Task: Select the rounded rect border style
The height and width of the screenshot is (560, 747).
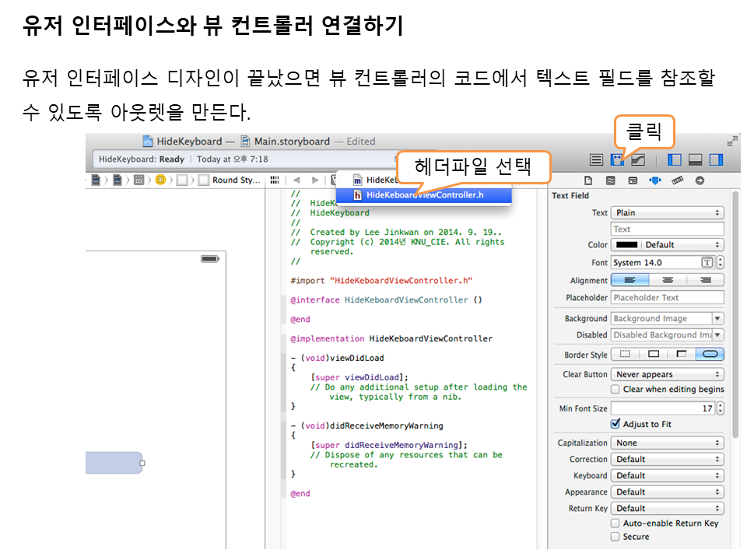Action: pos(710,355)
